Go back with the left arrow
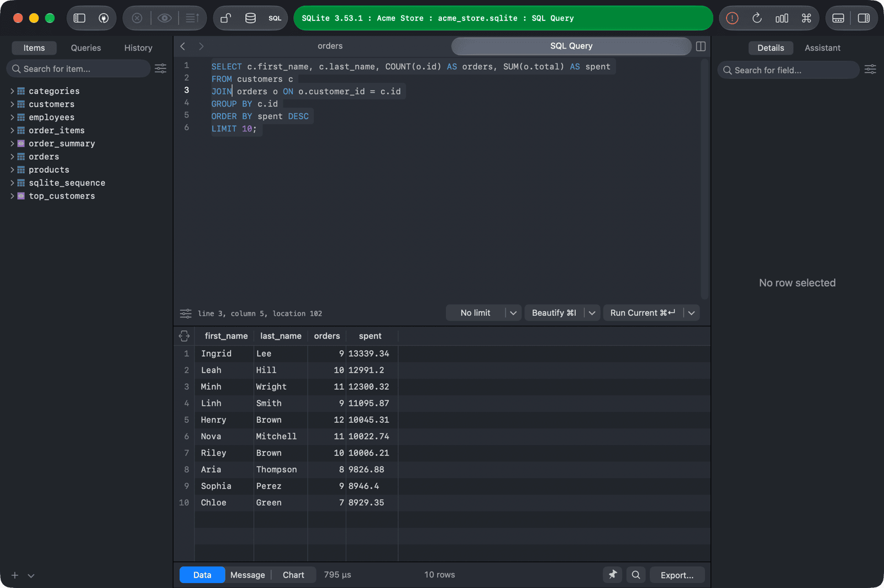This screenshot has height=588, width=884. click(x=183, y=46)
